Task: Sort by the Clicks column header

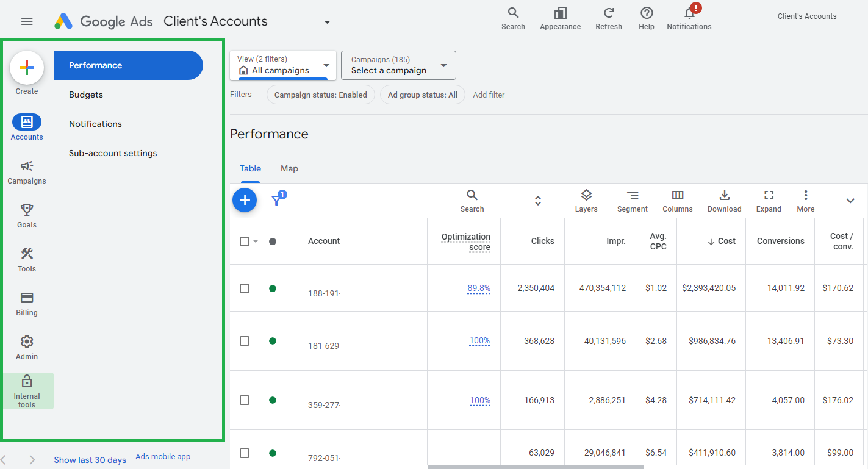Action: [x=542, y=242]
